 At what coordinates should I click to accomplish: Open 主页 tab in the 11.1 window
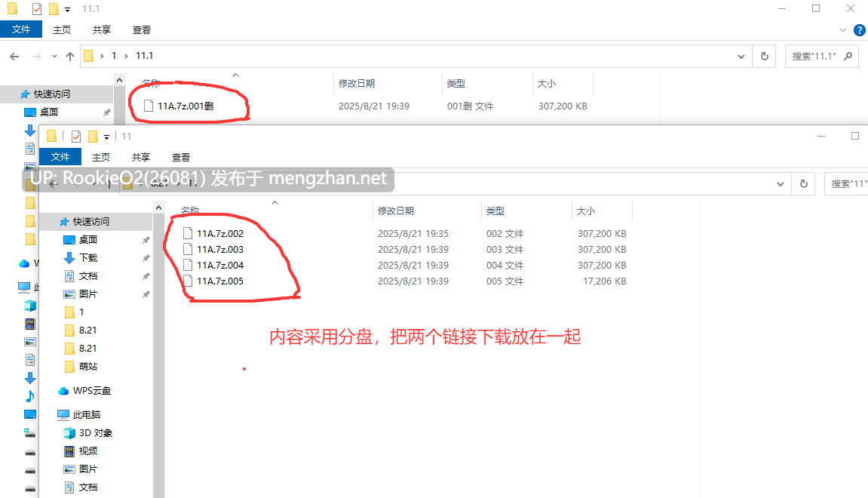point(61,30)
